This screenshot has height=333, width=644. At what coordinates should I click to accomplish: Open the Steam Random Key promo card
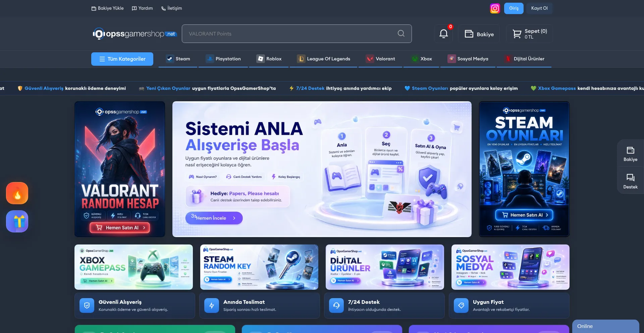[259, 267]
